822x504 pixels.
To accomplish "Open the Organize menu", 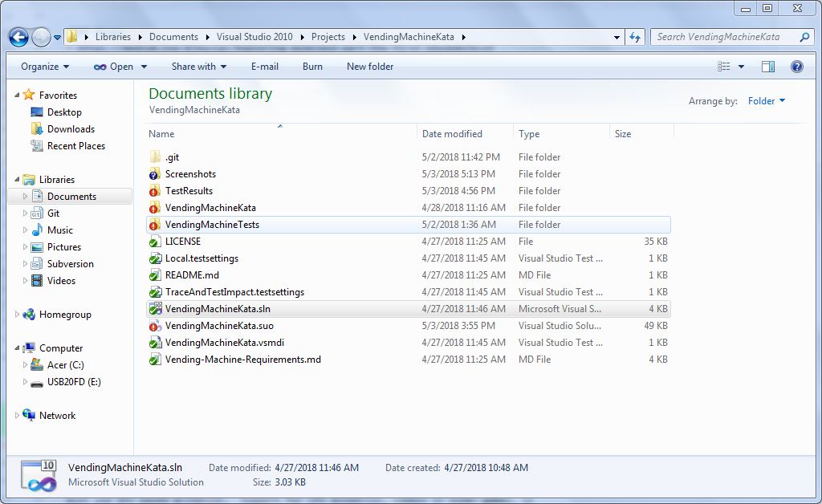I will click(x=45, y=67).
